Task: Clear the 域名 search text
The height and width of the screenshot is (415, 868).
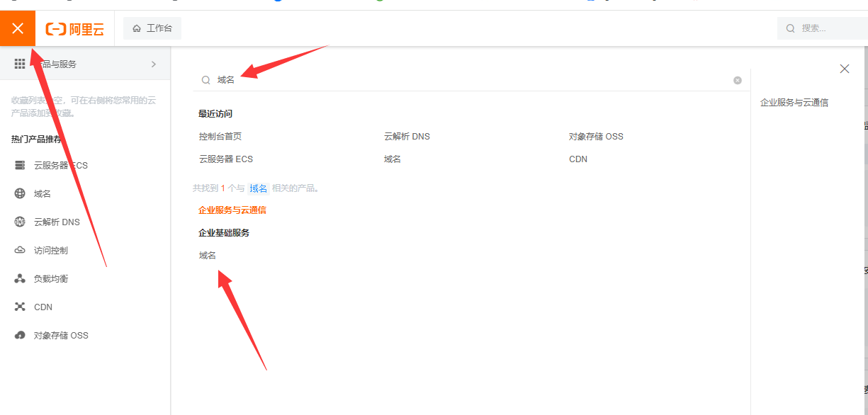Action: 738,80
